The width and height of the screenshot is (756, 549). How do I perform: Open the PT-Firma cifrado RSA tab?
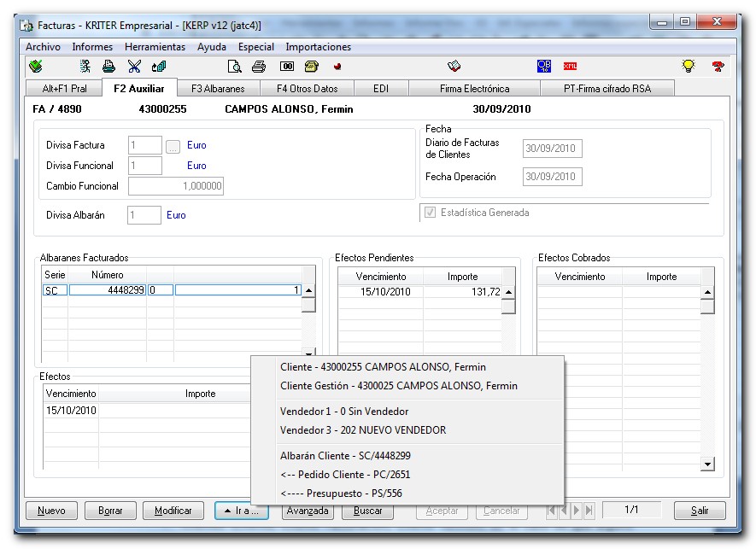[607, 89]
